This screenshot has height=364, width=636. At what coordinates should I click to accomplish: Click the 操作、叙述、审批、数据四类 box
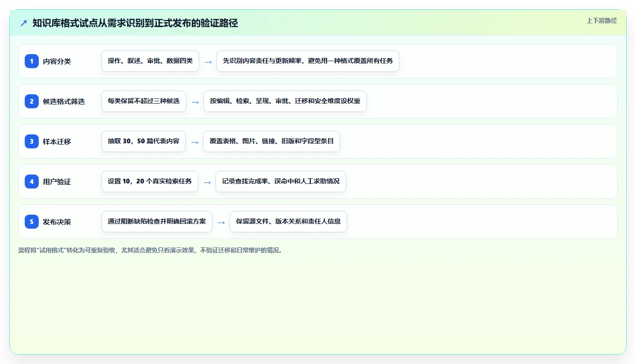point(150,61)
